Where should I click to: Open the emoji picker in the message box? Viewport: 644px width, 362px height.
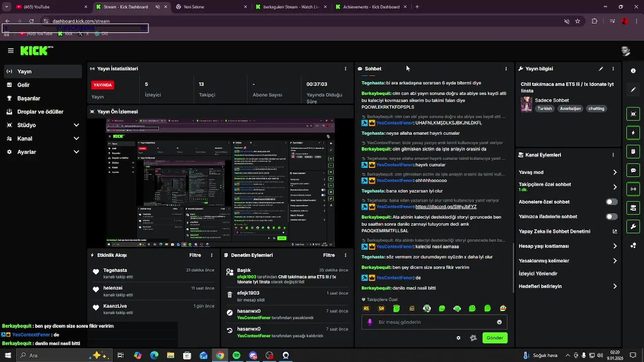(499, 322)
